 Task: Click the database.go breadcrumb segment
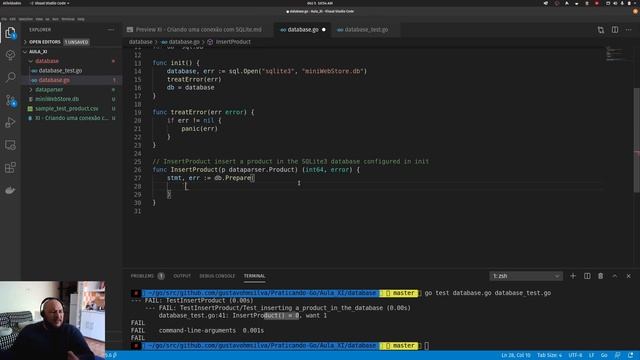tap(184, 42)
